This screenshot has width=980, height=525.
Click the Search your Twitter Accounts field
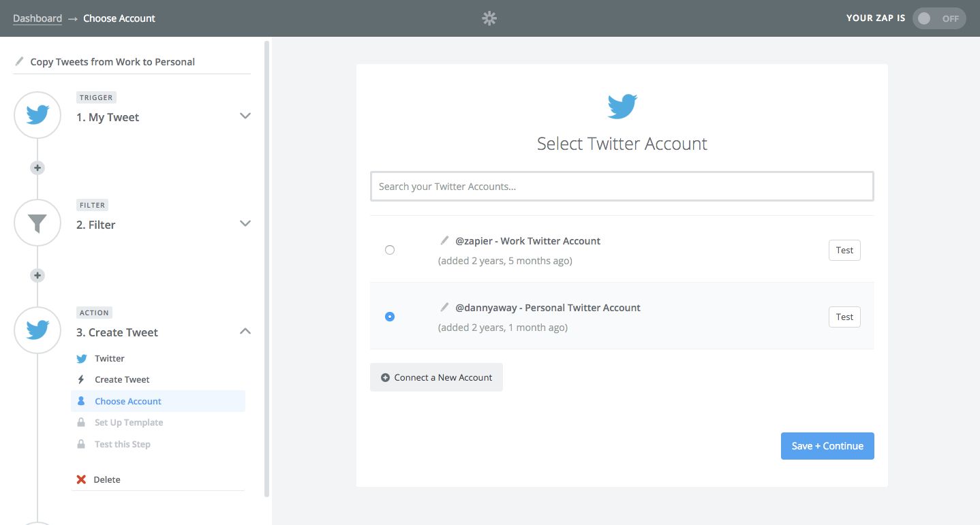[622, 185]
